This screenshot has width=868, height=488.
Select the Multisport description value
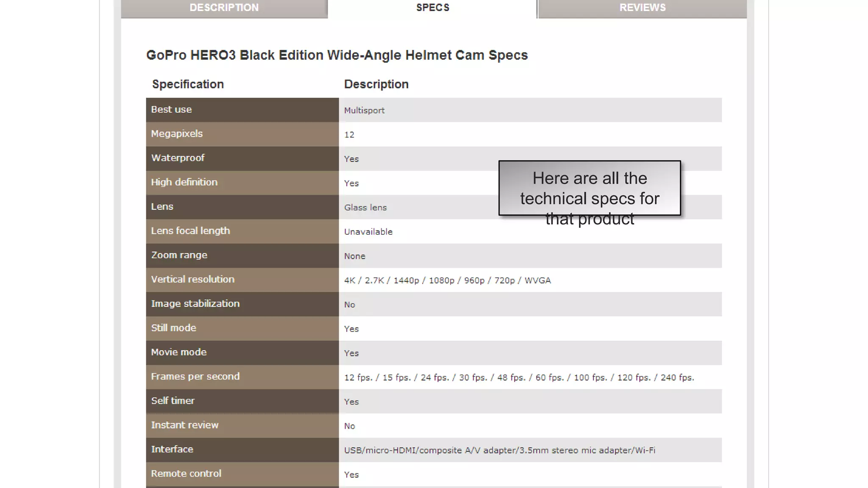point(364,111)
